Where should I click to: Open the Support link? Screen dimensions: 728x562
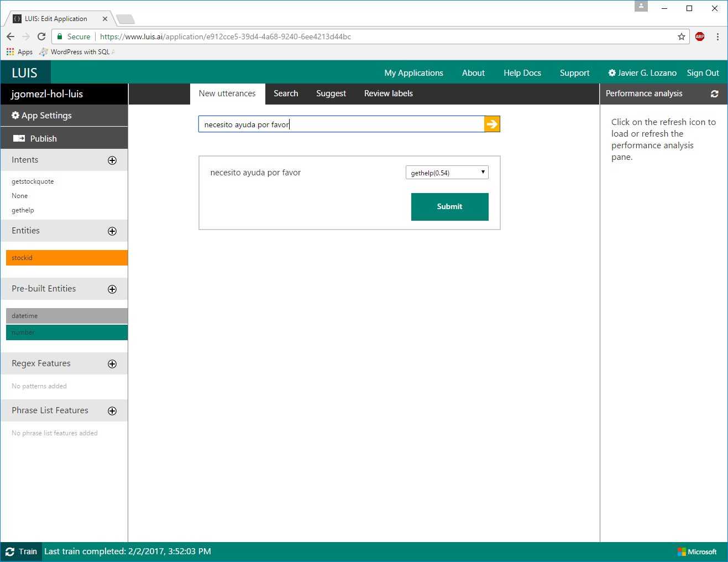[575, 73]
